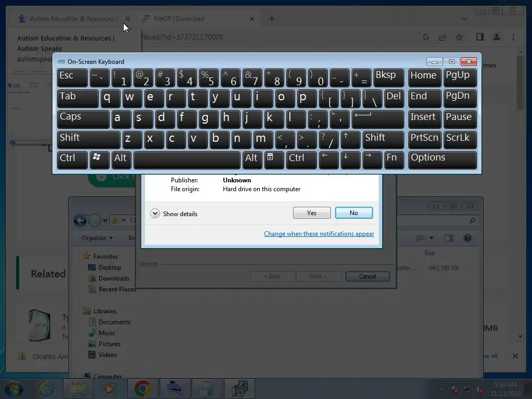Open Chrome three-dot menu
The height and width of the screenshot is (399, 532).
[513, 37]
